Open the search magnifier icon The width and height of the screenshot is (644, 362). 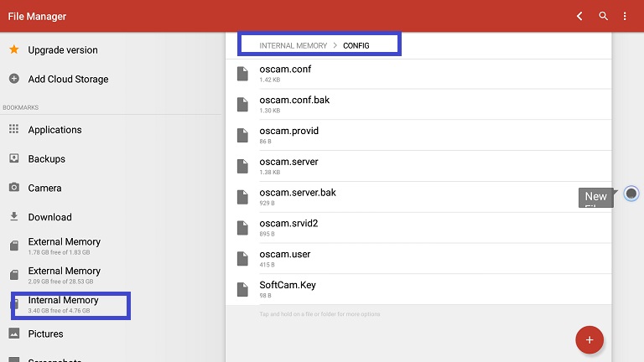tap(603, 16)
